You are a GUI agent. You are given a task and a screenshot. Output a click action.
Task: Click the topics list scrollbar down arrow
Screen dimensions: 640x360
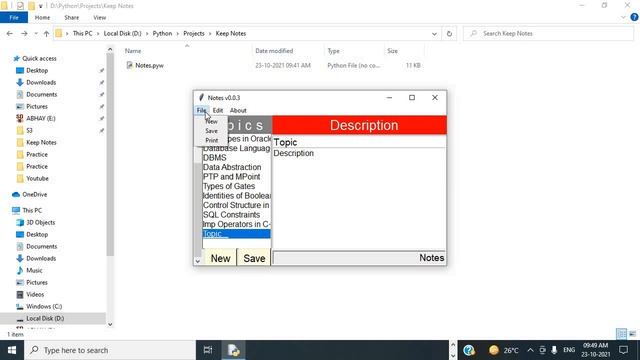coord(198,261)
